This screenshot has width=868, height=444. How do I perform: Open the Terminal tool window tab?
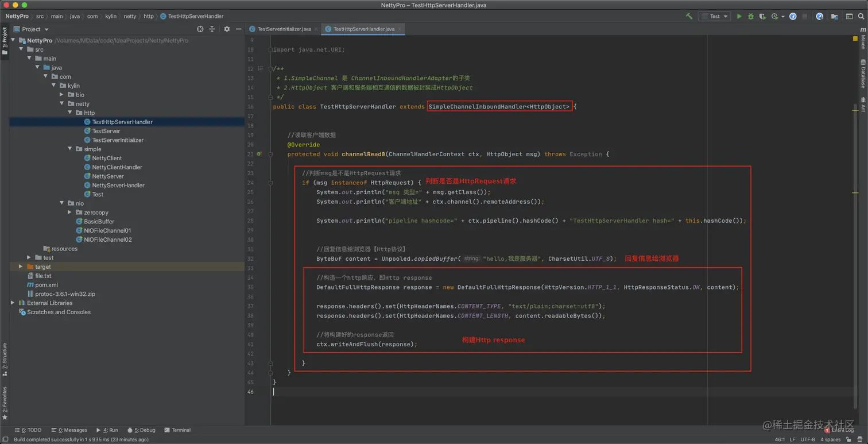[x=177, y=430]
